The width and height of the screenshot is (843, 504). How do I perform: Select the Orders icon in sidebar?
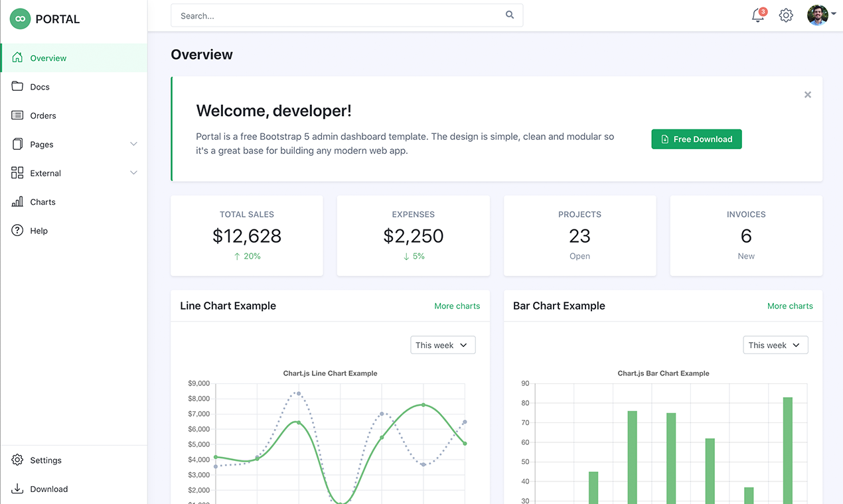(16, 115)
